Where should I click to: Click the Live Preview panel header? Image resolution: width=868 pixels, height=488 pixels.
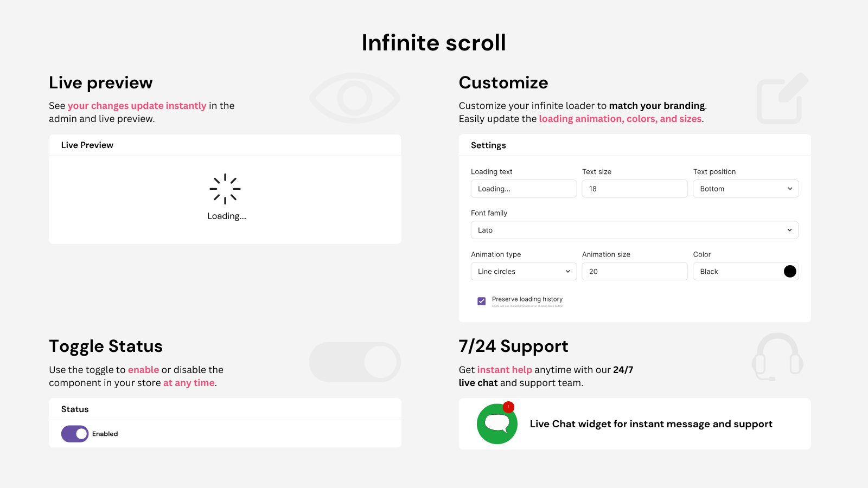coord(225,145)
